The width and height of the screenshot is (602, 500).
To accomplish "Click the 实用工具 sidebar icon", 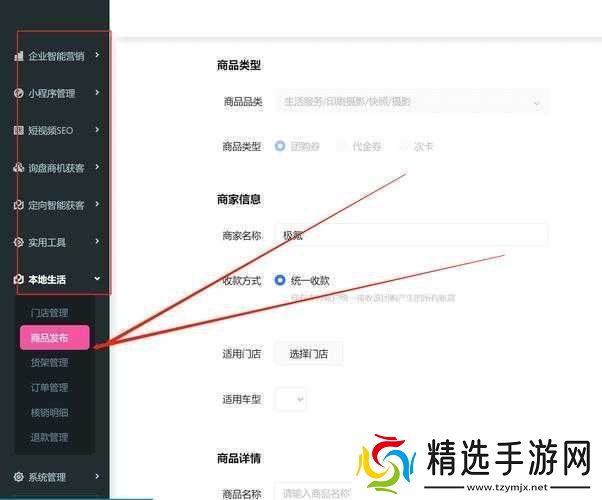I will [19, 242].
